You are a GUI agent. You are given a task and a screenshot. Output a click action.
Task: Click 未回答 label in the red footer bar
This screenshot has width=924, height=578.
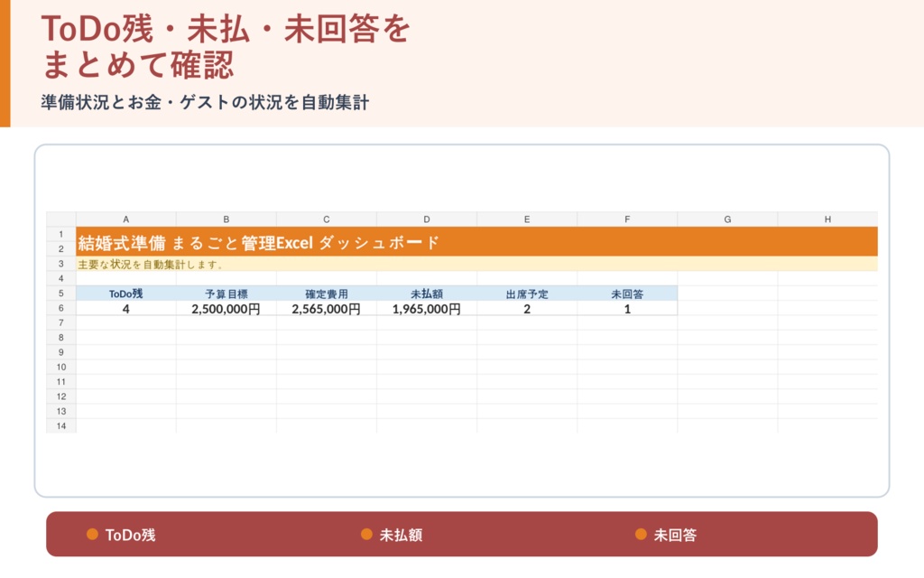point(675,535)
